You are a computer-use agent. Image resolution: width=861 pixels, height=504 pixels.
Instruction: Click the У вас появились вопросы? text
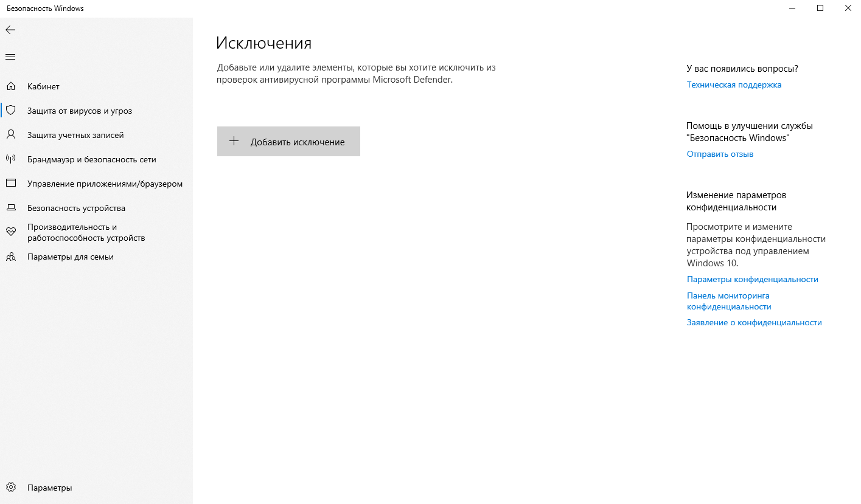click(742, 69)
